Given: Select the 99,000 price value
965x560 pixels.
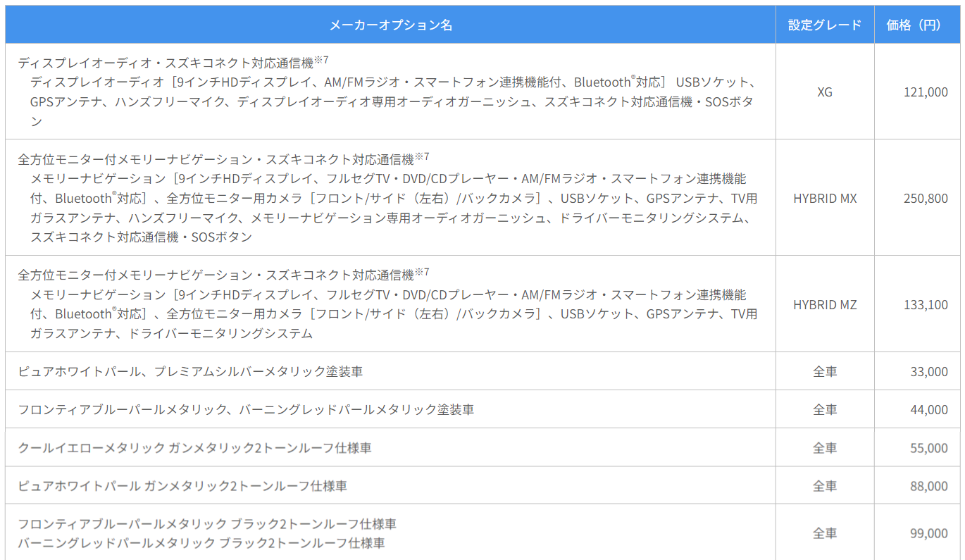Looking at the screenshot, I should pyautogui.click(x=929, y=534).
